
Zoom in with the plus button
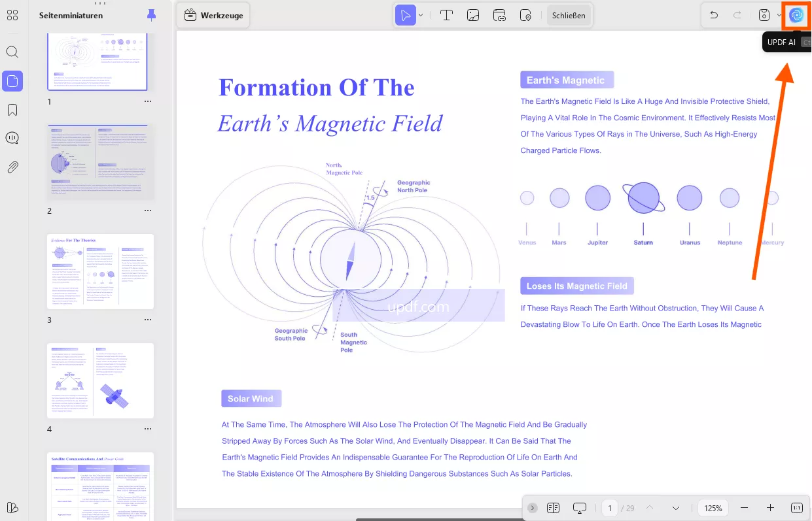(770, 508)
